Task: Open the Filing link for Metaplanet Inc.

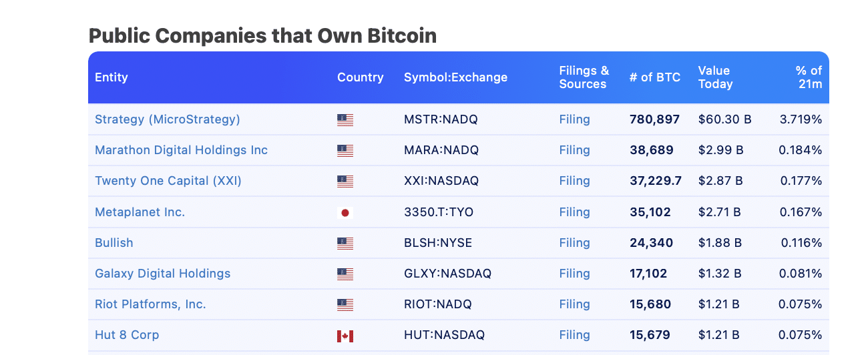Action: [574, 212]
